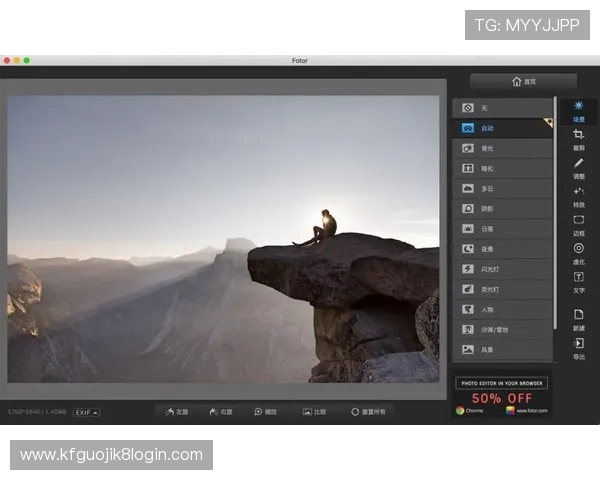Image resolution: width=600 pixels, height=480 pixels.
Task: Select the Adjust (调整) pencil tool
Action: pos(578,167)
